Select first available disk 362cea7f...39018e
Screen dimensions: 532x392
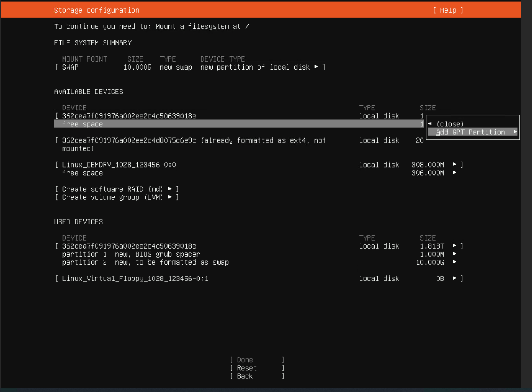pyautogui.click(x=129, y=116)
